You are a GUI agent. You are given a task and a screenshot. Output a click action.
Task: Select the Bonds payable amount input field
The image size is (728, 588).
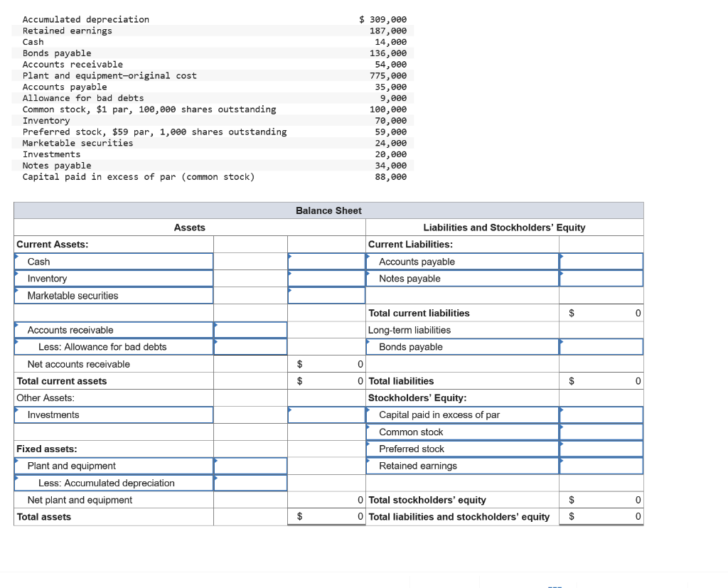[x=601, y=346]
